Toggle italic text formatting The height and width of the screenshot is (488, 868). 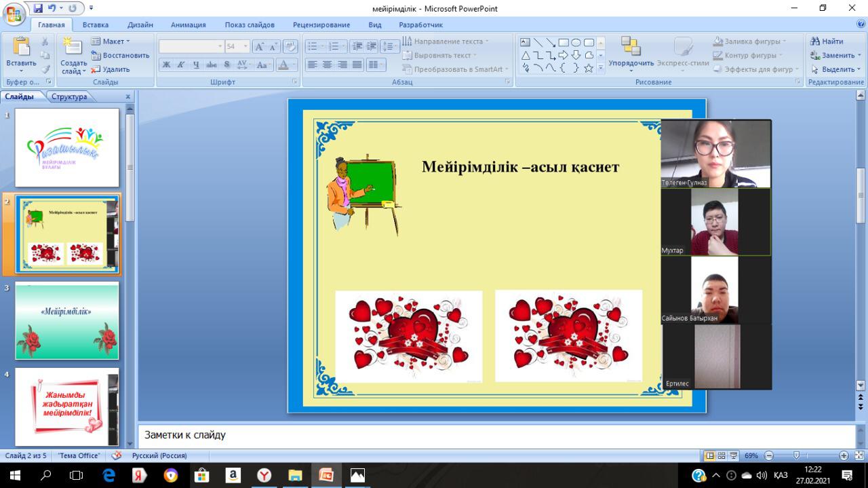[x=181, y=65]
